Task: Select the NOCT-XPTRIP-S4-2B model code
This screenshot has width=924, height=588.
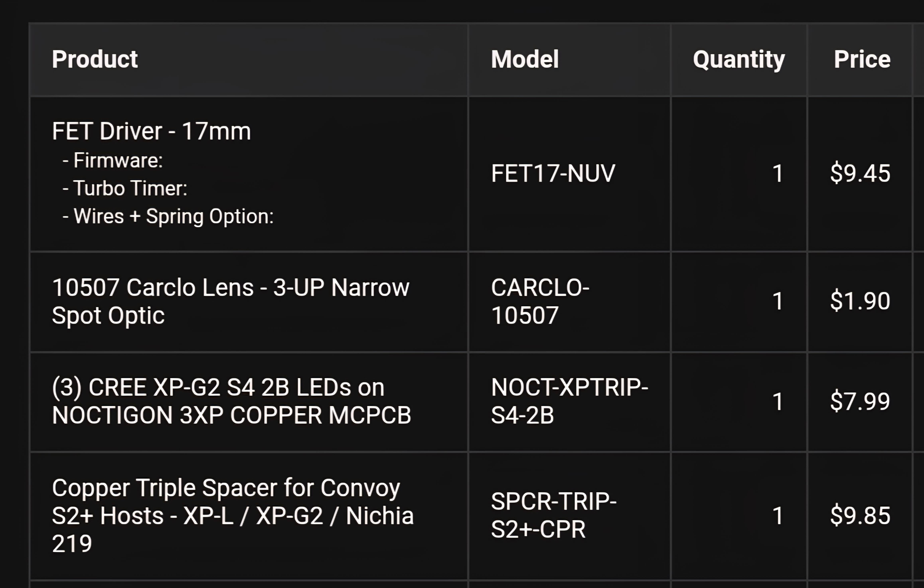Action: (569, 401)
